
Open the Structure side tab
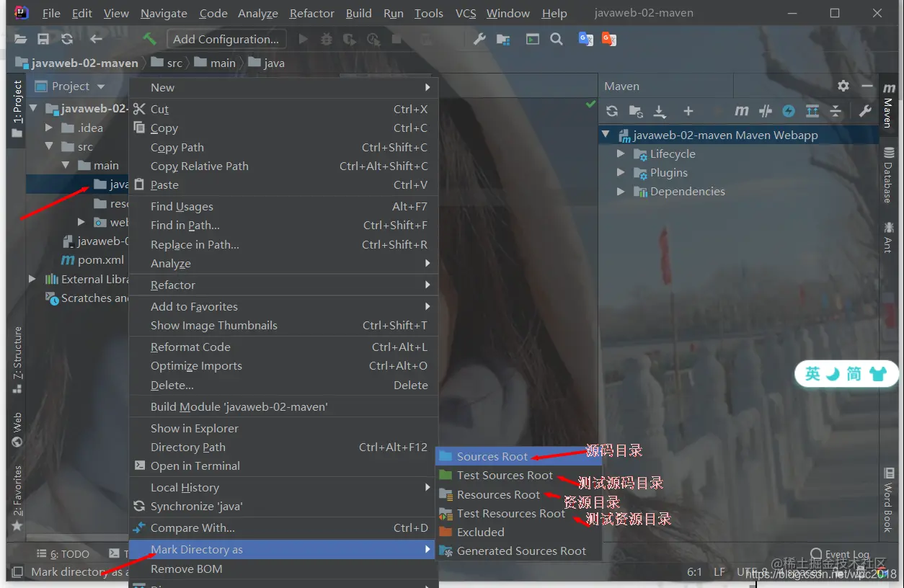click(x=17, y=359)
